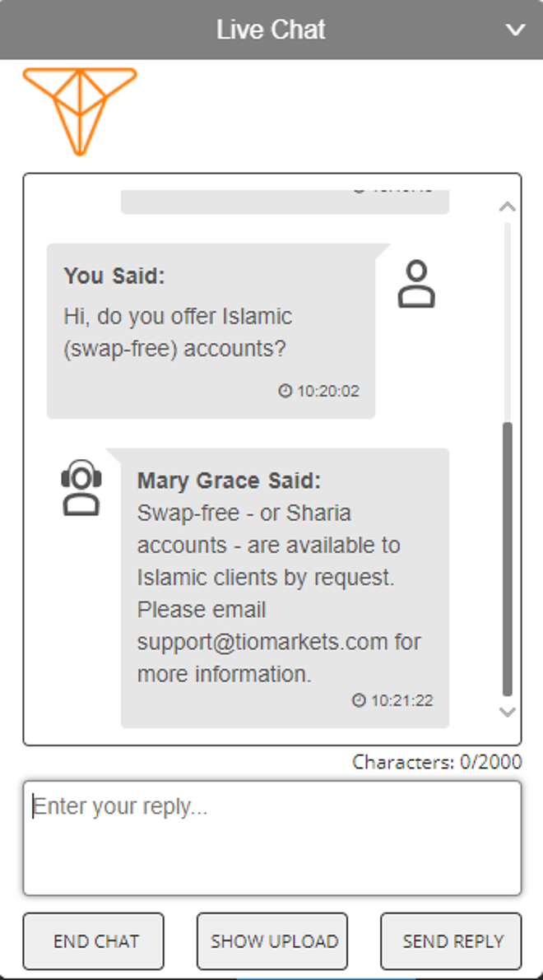Click Mary Grace's headset agent icon
The width and height of the screenshot is (543, 980).
point(81,487)
